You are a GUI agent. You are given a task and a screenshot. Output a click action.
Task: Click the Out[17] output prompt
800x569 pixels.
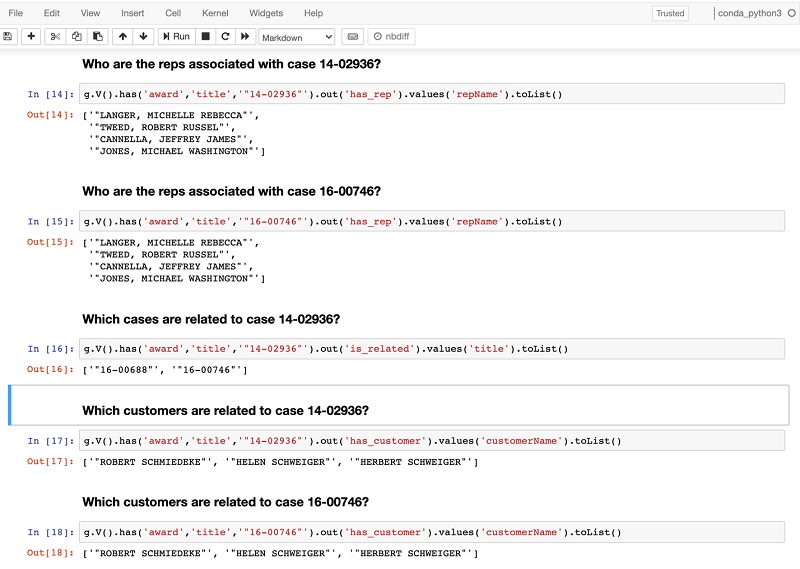[x=51, y=461]
